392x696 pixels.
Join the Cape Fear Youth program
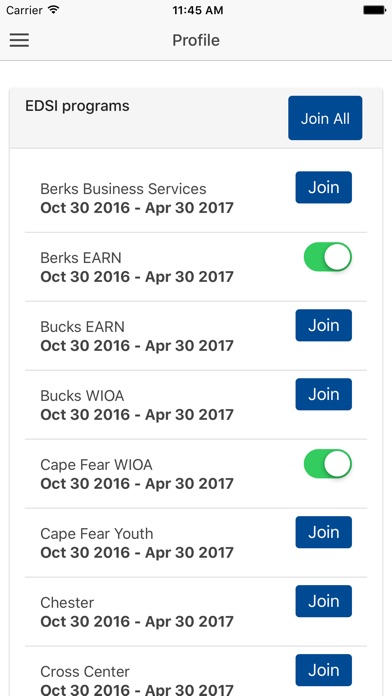324,532
